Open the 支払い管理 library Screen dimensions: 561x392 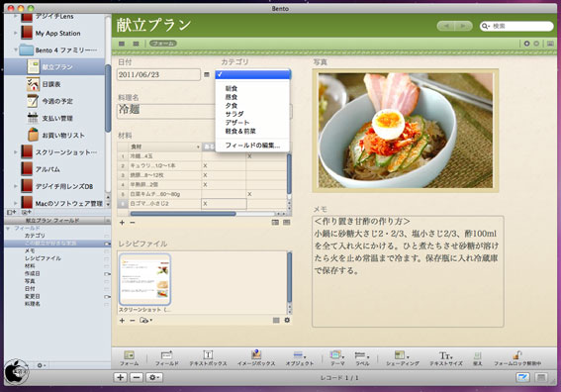point(57,118)
